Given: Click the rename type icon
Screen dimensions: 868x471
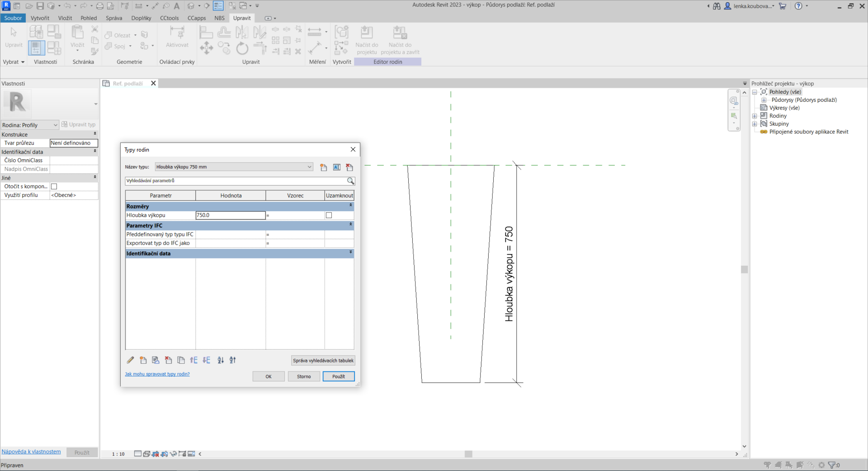Looking at the screenshot, I should pos(336,167).
